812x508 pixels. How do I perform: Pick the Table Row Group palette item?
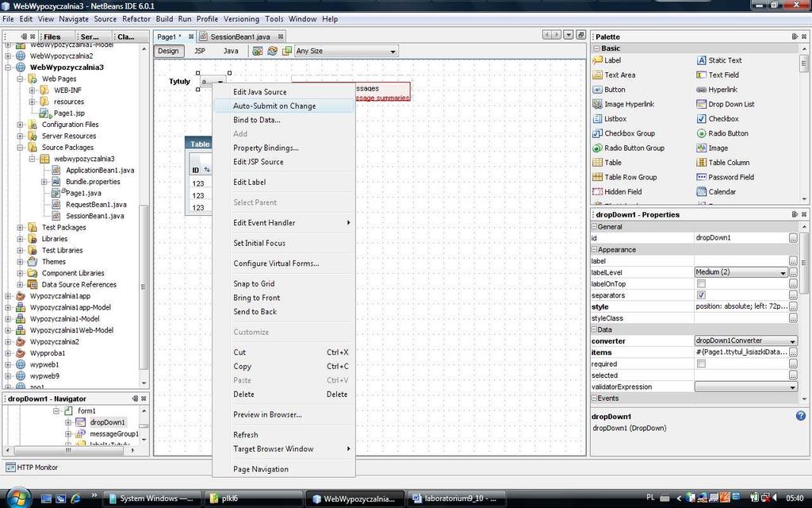coord(625,177)
